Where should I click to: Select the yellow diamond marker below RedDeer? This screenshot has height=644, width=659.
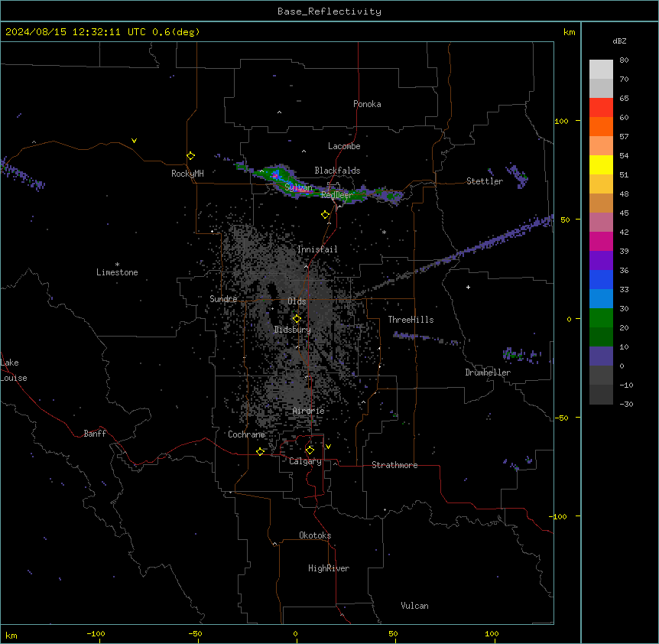325,215
